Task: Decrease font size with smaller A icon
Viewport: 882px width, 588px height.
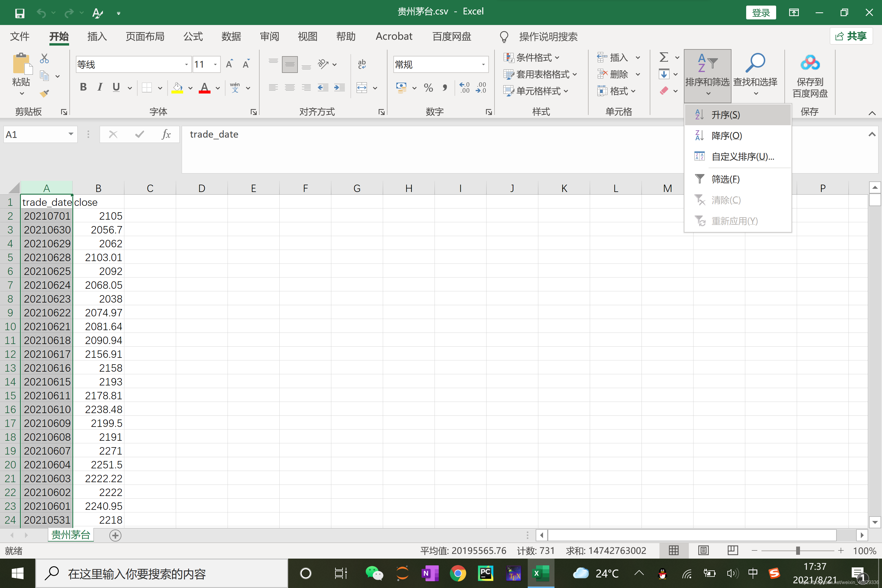Action: pyautogui.click(x=246, y=64)
